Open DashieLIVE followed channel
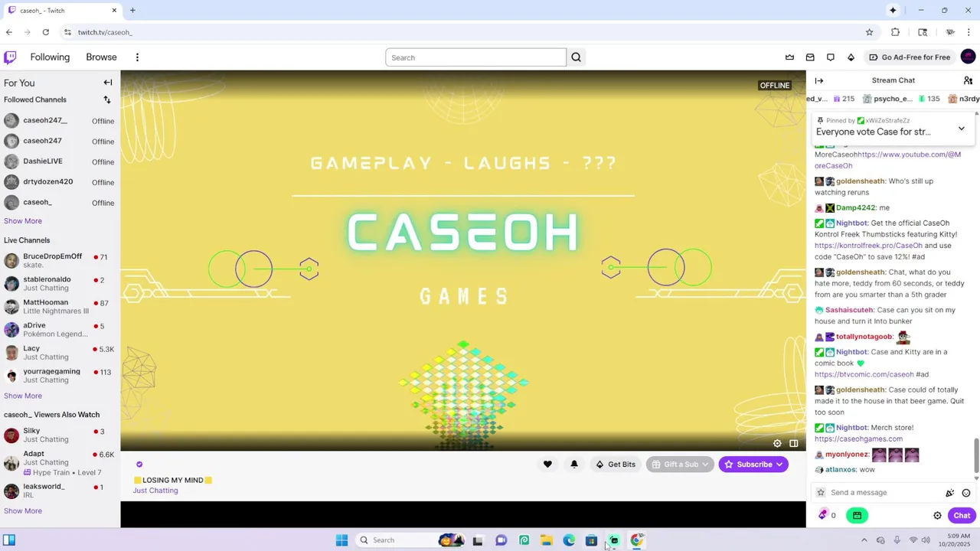This screenshot has width=980, height=551. (x=60, y=161)
